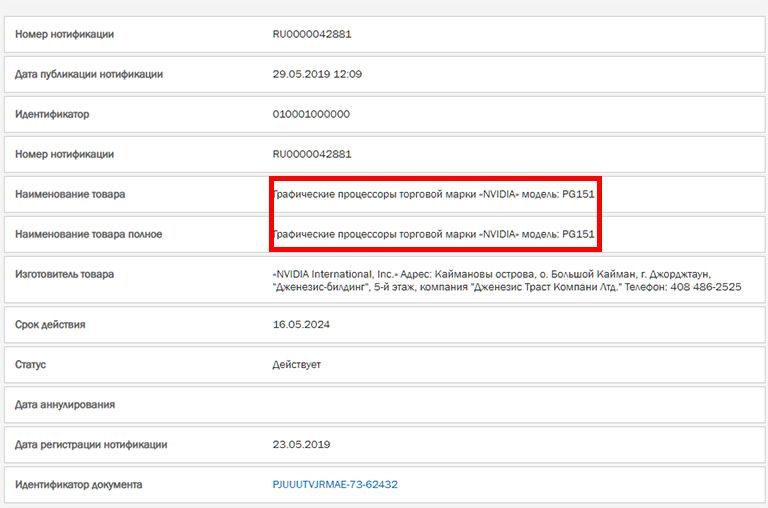Click the 'Идентификатор документа' label
Image resolution: width=768 pixels, height=508 pixels.
point(78,485)
